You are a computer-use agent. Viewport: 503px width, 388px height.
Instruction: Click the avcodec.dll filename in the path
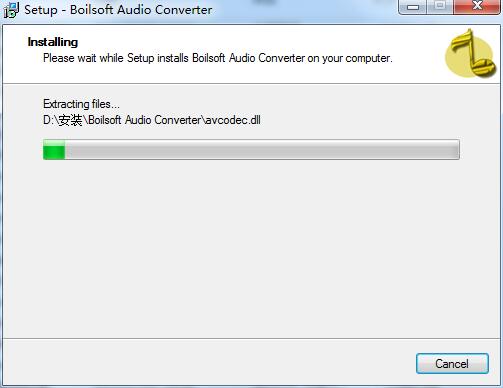[233, 120]
